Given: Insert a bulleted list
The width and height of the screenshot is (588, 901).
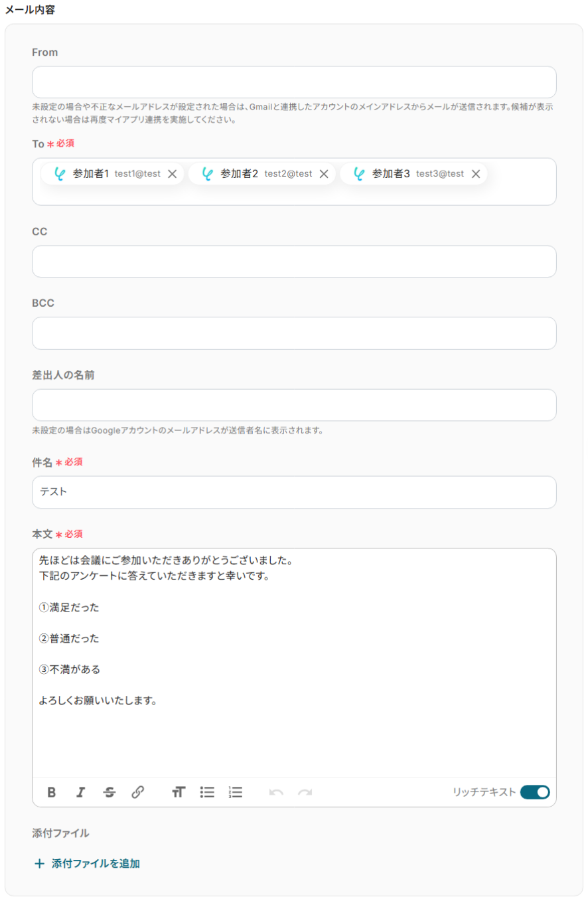Looking at the screenshot, I should (x=207, y=792).
